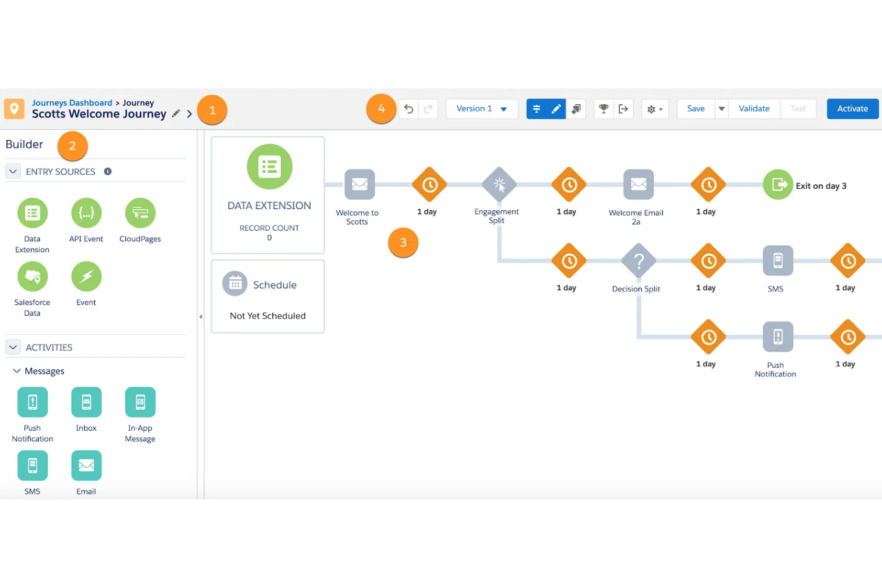
Task: Expand the chevron next to journey name
Action: [x=190, y=114]
